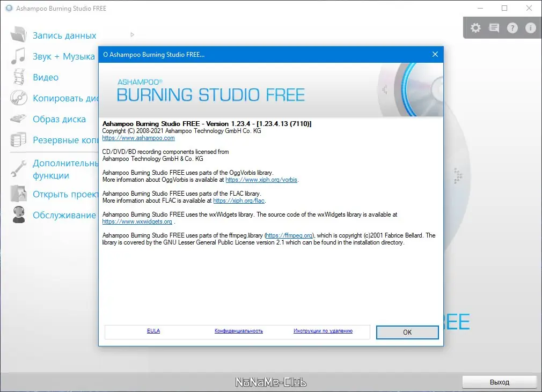Open the EULA link
The image size is (542, 392).
click(x=153, y=330)
